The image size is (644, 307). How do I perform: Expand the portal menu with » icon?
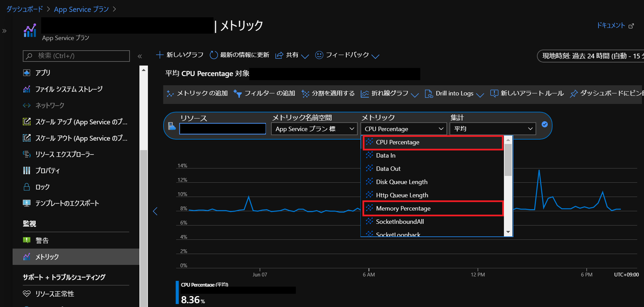point(4,31)
